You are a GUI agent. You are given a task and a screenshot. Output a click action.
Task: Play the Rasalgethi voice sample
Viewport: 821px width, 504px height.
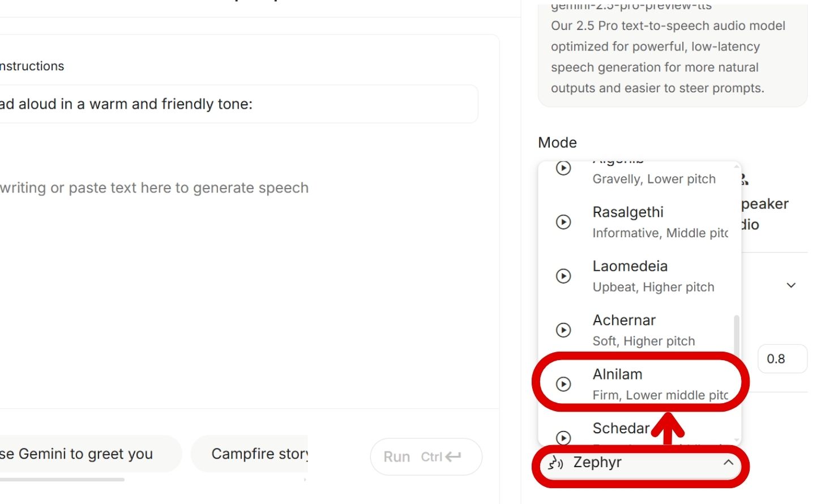[563, 222]
